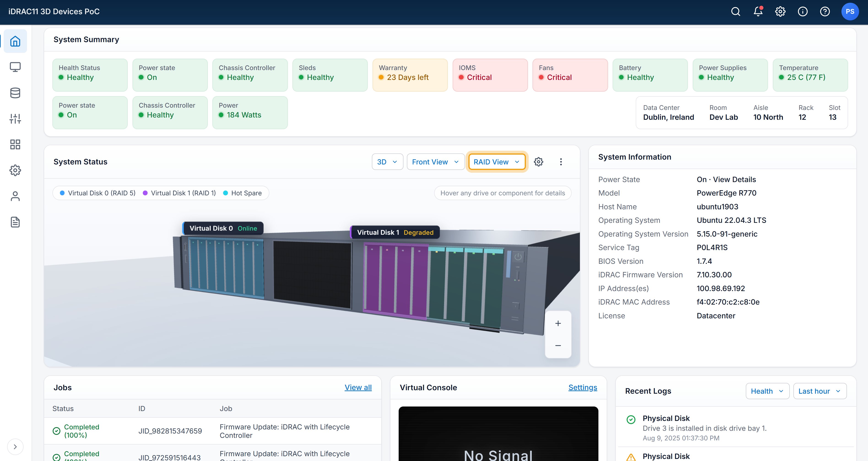Click the MAC address f4:02:70:c2:c8:0e
The height and width of the screenshot is (461, 868).
[x=728, y=302]
